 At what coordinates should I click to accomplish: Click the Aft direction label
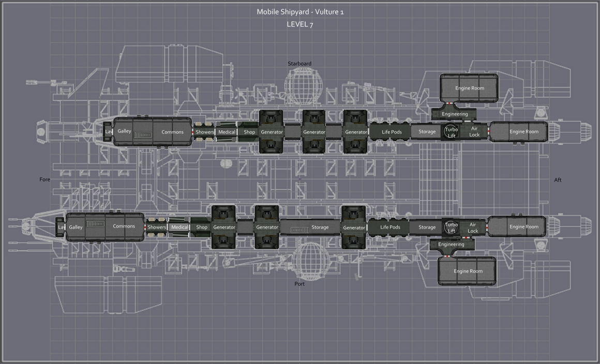pos(558,180)
